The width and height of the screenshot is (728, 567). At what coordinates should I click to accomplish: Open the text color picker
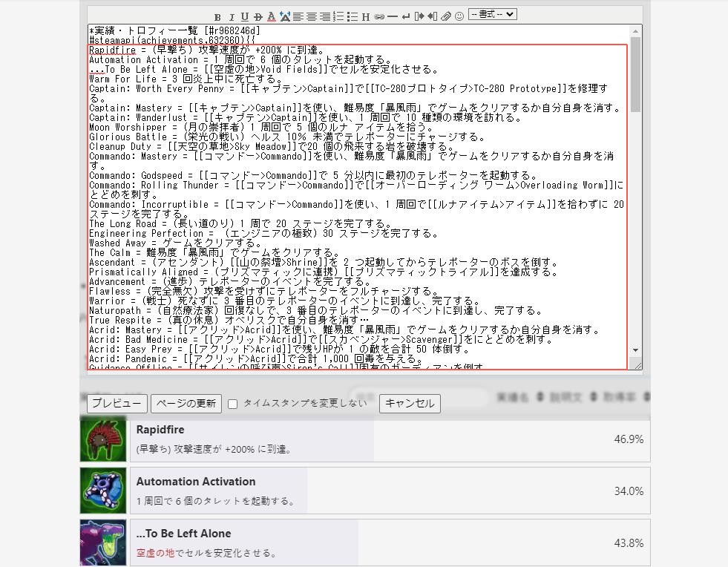[x=272, y=16]
